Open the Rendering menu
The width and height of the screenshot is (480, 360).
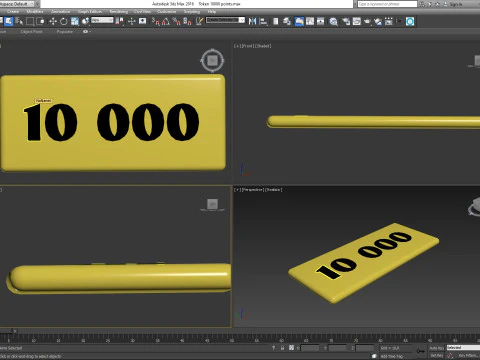119,11
